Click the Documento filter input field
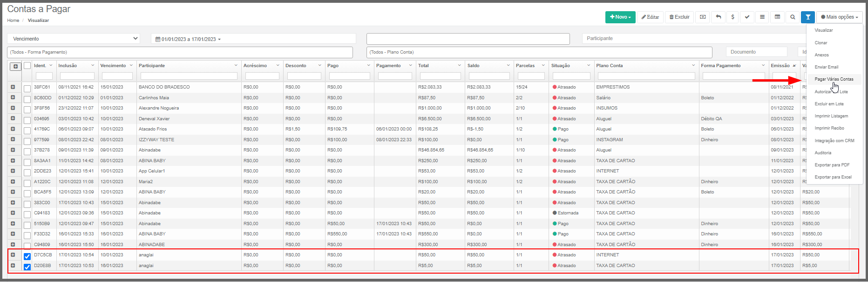This screenshot has height=282, width=868. tap(756, 52)
